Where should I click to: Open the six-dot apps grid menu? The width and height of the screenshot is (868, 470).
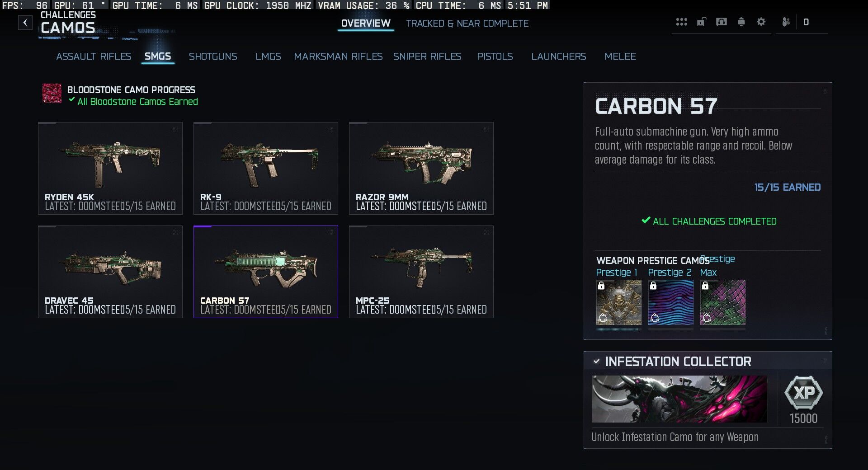[x=681, y=22]
